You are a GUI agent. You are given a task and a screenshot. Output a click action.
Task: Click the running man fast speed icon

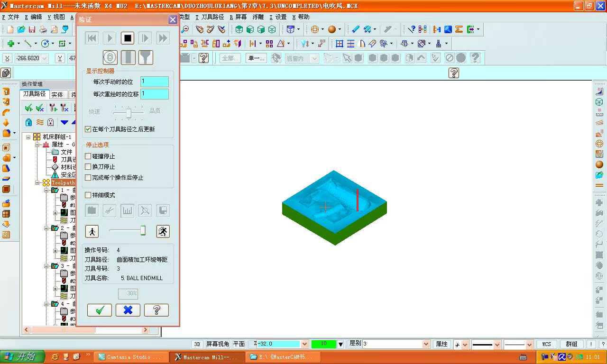pos(163,231)
